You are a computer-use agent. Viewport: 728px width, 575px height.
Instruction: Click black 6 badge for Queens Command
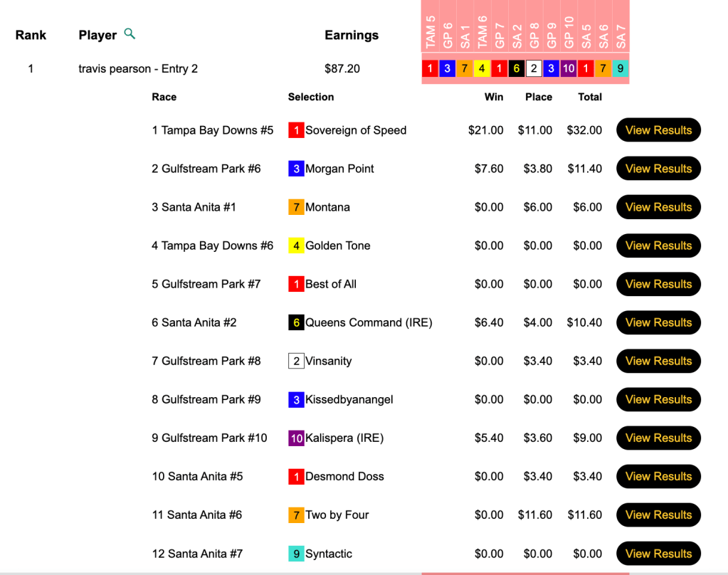tap(296, 322)
